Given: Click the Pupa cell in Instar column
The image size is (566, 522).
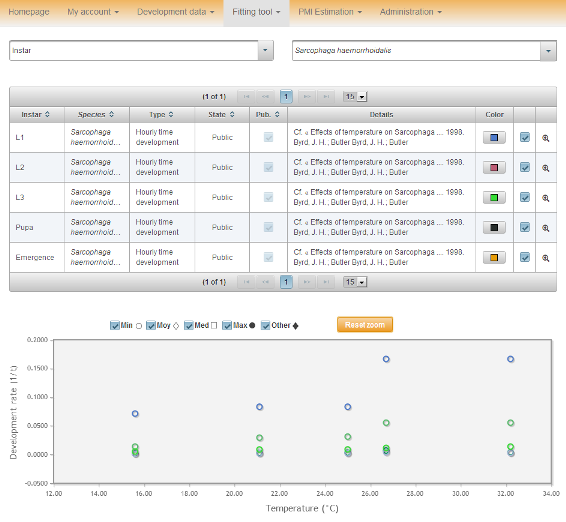Looking at the screenshot, I should [x=37, y=227].
